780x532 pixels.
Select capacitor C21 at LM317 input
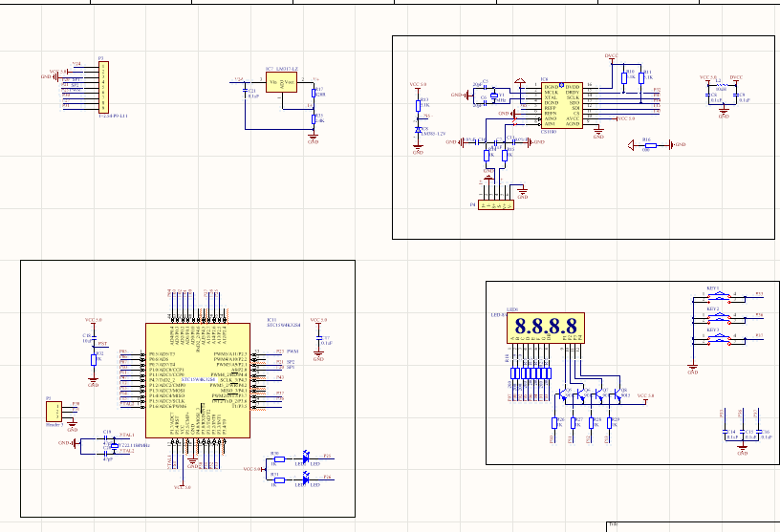point(246,91)
